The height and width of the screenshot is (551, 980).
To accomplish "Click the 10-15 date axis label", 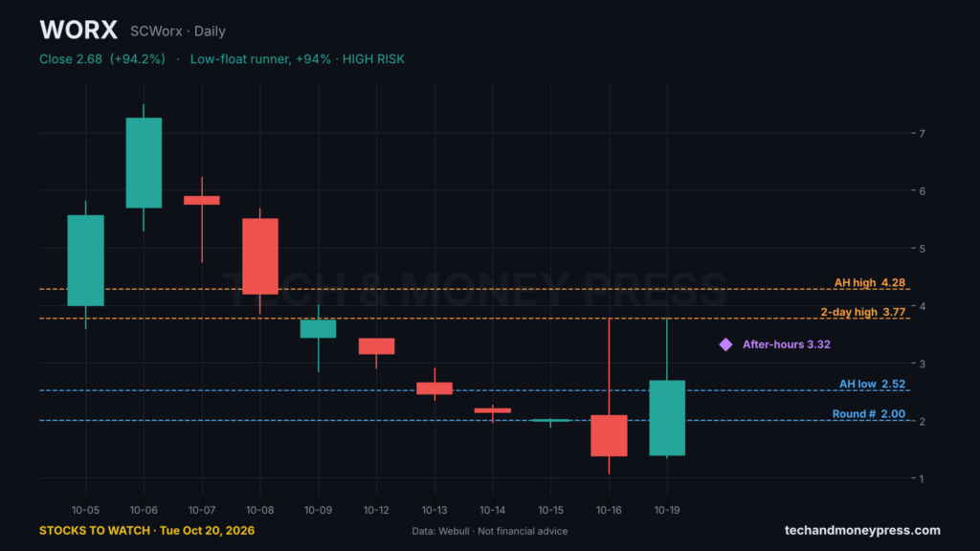I will pyautogui.click(x=550, y=510).
